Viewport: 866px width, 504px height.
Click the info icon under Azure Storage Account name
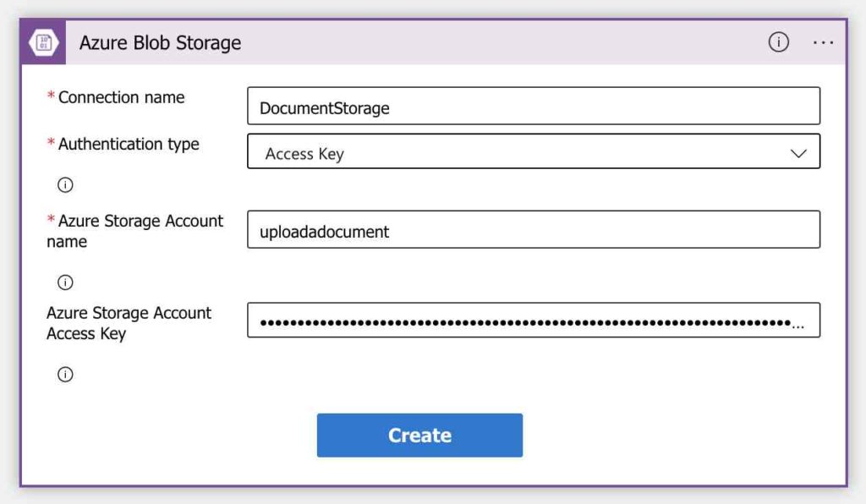coord(65,282)
